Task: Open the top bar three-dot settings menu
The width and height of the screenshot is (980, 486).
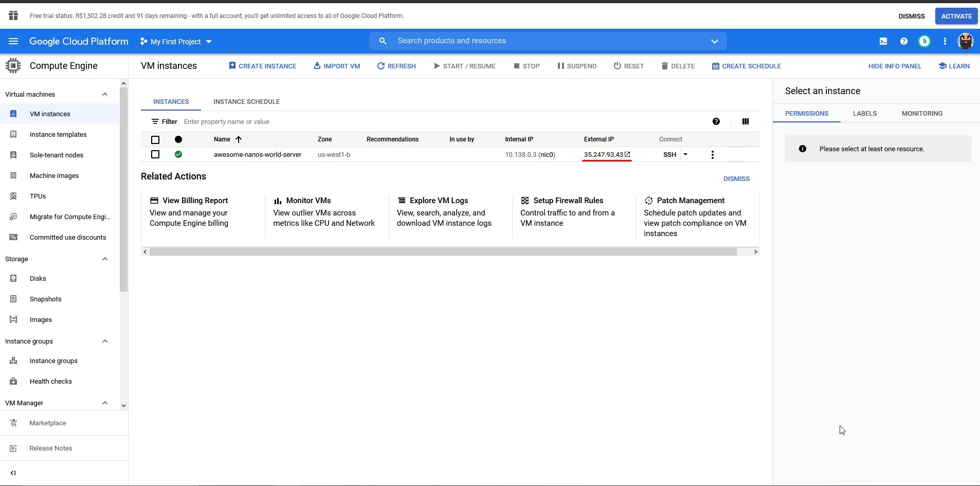Action: tap(945, 41)
